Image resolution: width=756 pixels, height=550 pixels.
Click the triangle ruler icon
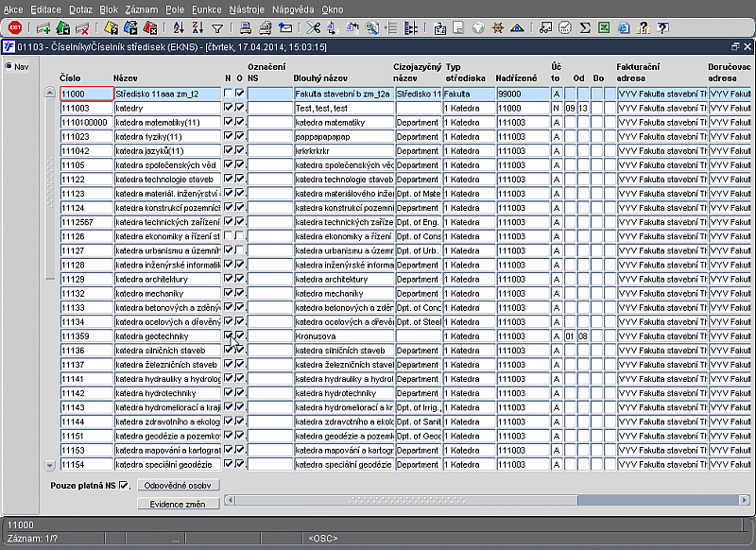[517, 28]
